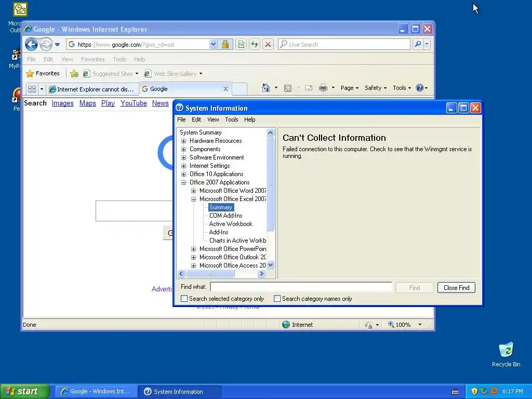
Task: Select Active Workbook tree item
Action: (x=231, y=224)
